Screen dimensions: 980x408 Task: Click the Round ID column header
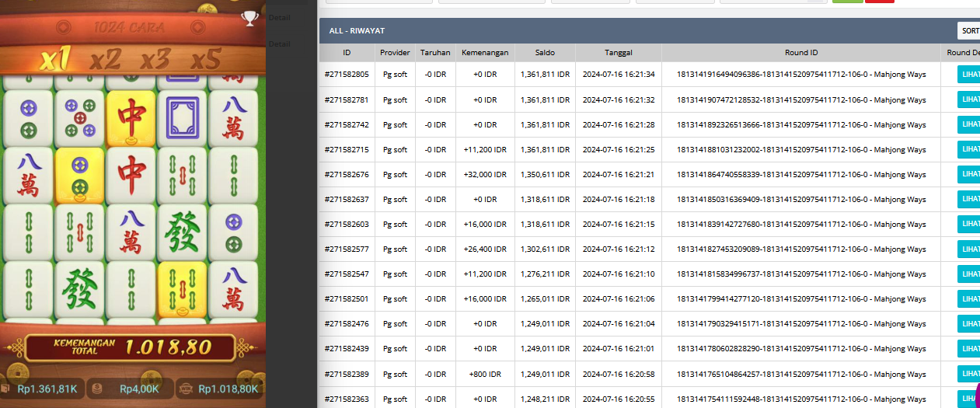(801, 52)
